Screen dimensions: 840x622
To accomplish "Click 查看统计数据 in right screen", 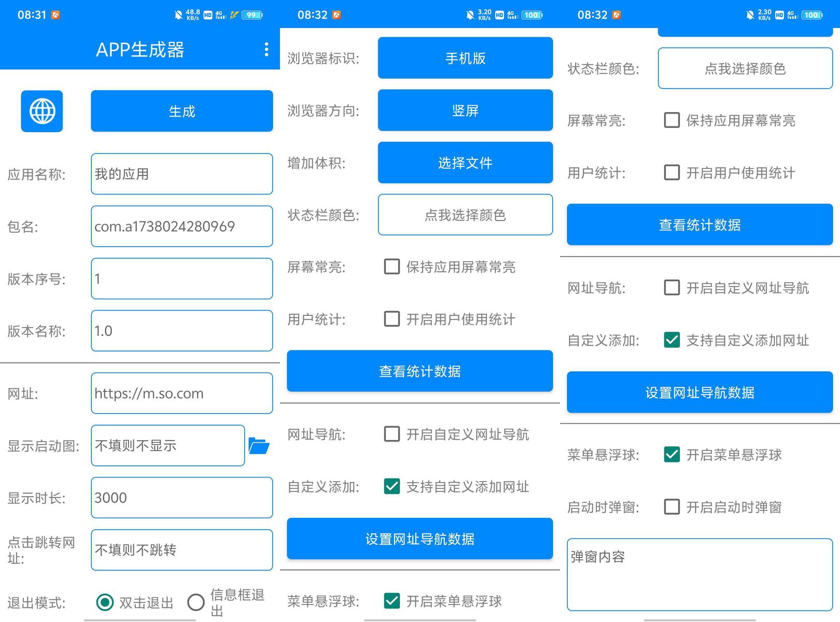I will (700, 224).
